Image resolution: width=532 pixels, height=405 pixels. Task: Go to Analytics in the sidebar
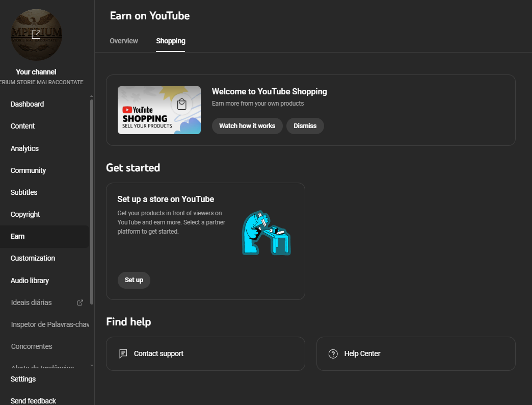24,148
